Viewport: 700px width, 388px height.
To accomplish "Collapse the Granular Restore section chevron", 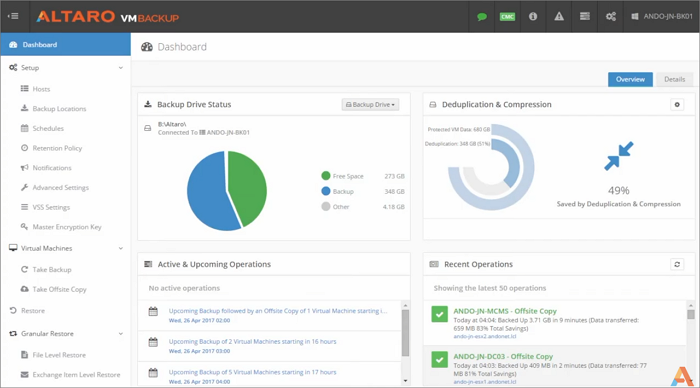I will [x=121, y=334].
